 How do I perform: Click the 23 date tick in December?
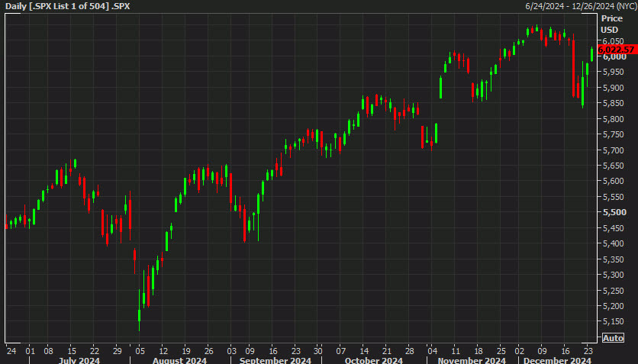[x=588, y=351]
